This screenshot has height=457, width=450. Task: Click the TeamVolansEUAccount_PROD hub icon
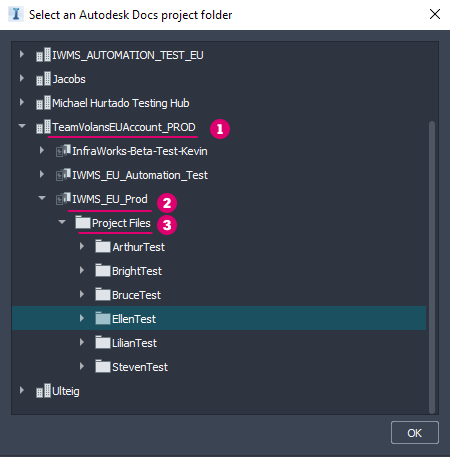[43, 127]
